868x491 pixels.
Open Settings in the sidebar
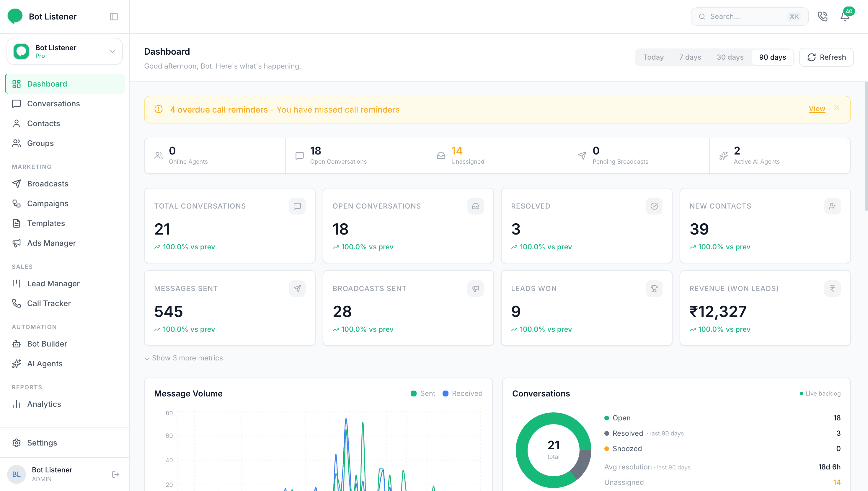(65, 443)
